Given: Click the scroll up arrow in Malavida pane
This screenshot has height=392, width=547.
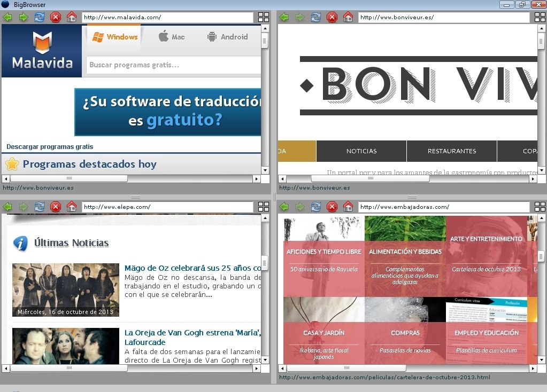Looking at the screenshot, I should (265, 28).
